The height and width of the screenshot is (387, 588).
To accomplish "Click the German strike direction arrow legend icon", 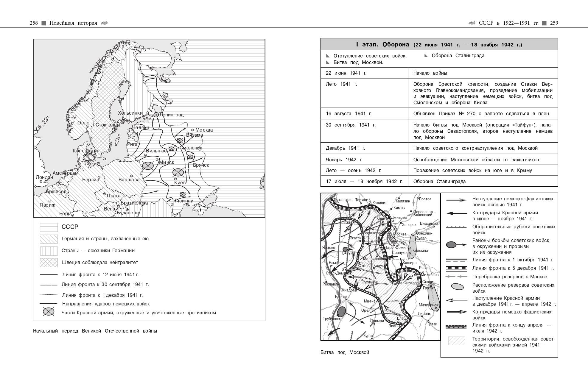I will click(x=49, y=304).
